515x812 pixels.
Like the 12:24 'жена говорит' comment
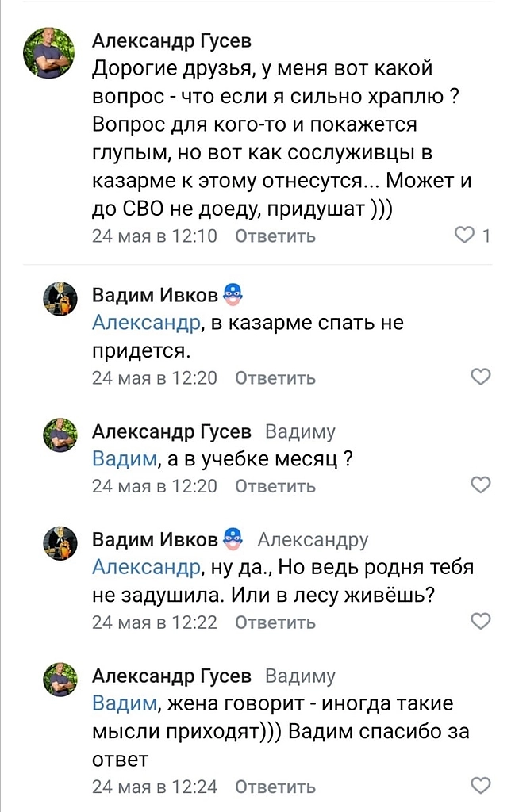pyautogui.click(x=481, y=786)
